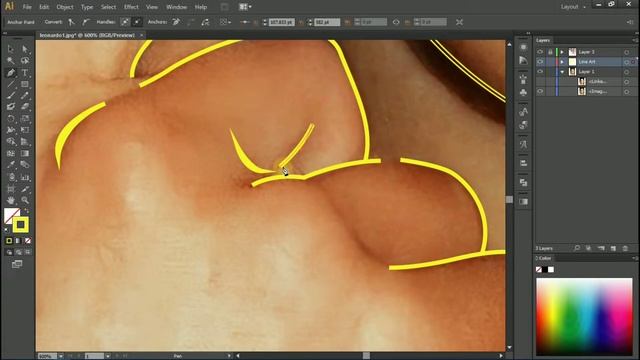Open the align anchor points dropdown

pyautogui.click(x=224, y=22)
